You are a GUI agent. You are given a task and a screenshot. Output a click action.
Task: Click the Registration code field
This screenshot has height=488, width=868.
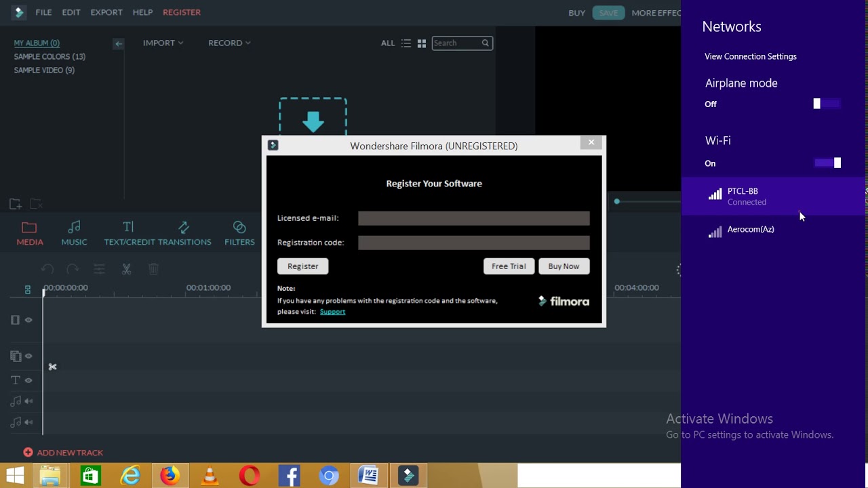click(x=473, y=243)
